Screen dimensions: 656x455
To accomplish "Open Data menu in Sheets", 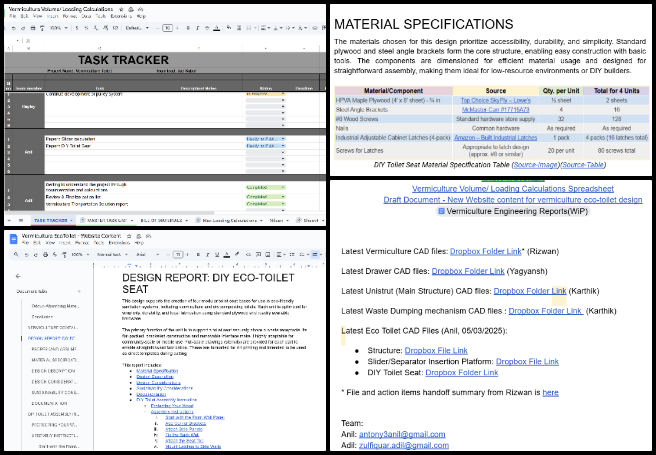I will (x=86, y=16).
